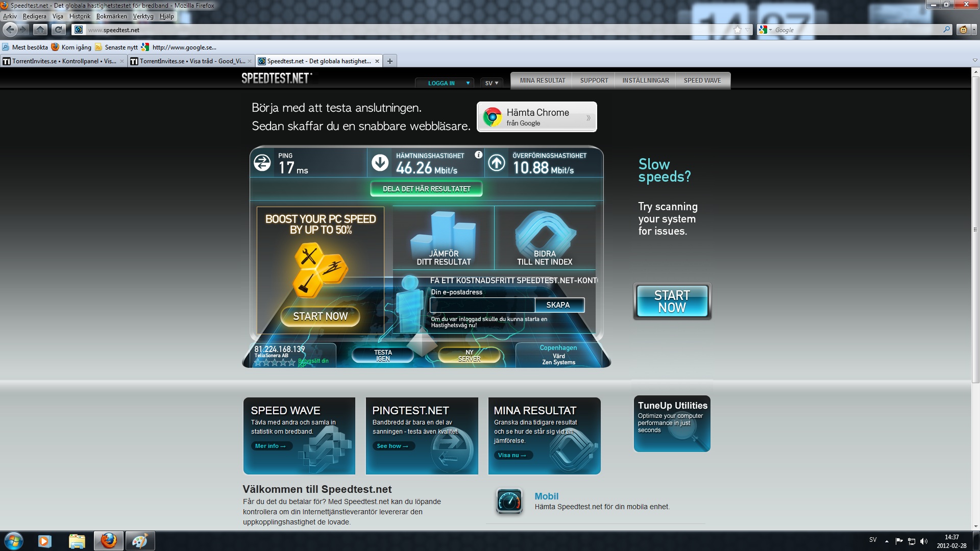This screenshot has width=980, height=551.
Task: Close the TorrentInvites Kontrollpanel tab
Action: tap(122, 61)
